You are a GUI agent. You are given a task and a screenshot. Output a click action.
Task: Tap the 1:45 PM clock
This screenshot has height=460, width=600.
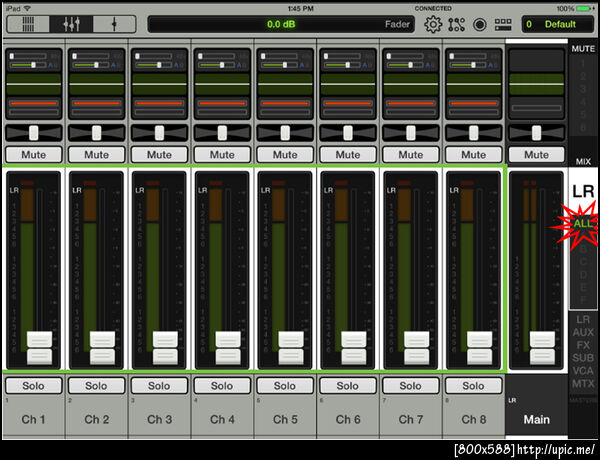[300, 8]
